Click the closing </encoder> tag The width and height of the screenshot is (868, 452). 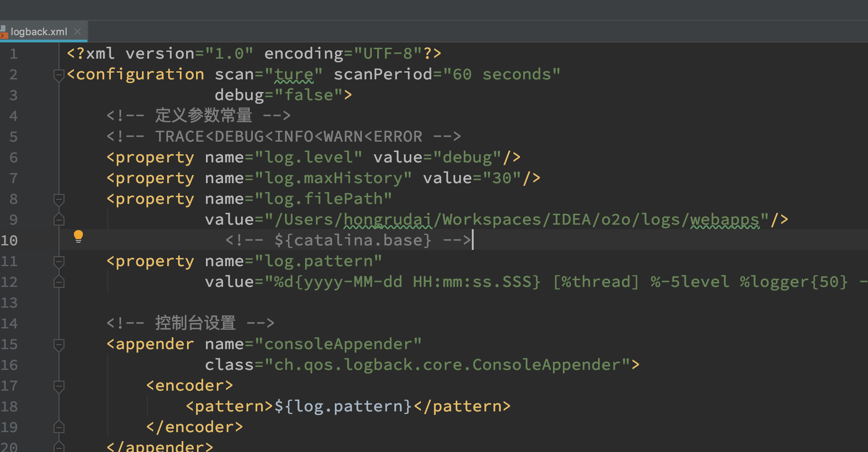(195, 427)
